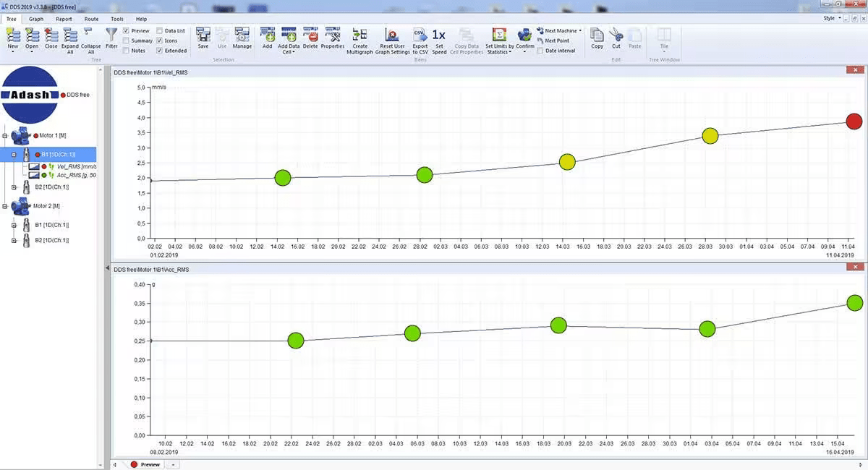This screenshot has width=868, height=470.
Task: Switch to the Report ribbon tab
Action: pos(64,19)
